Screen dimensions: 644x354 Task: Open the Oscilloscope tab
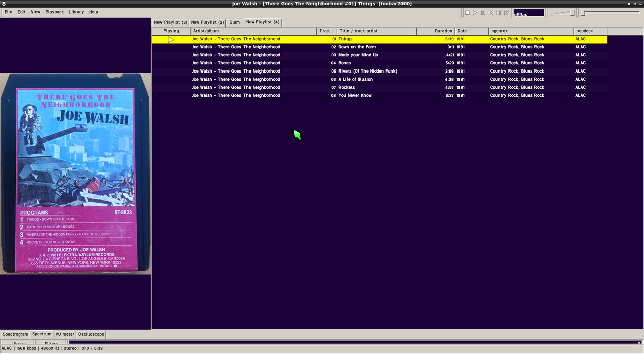tap(91, 334)
